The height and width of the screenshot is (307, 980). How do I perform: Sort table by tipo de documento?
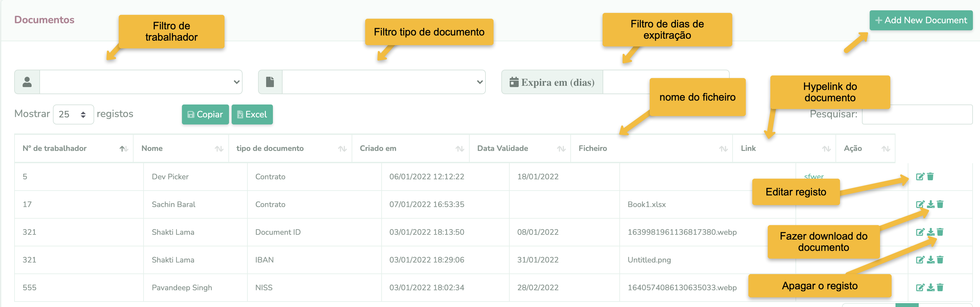pos(290,148)
